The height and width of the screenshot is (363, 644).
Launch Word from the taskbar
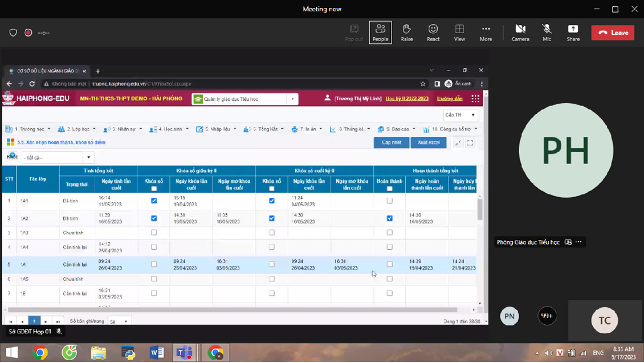(x=157, y=353)
